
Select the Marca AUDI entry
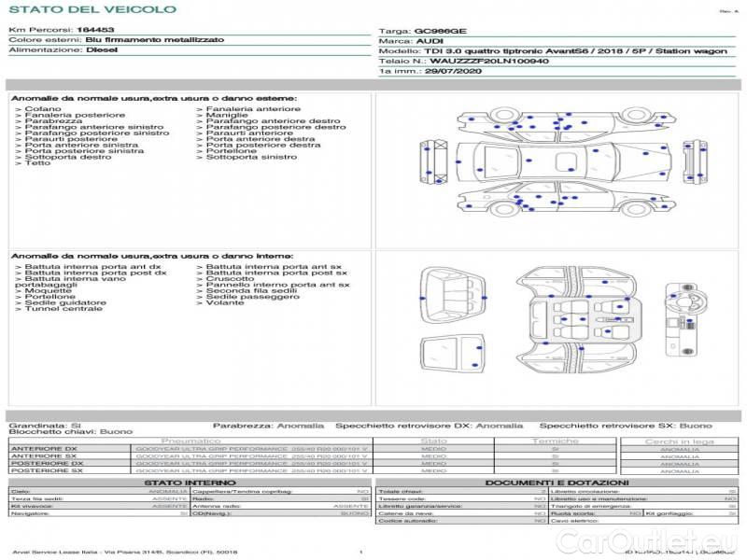pos(411,41)
